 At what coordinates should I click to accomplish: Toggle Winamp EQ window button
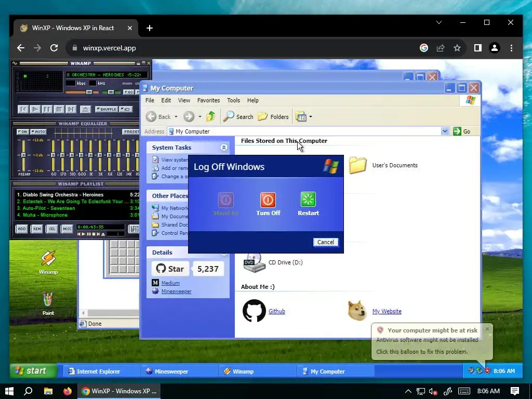coord(129,92)
